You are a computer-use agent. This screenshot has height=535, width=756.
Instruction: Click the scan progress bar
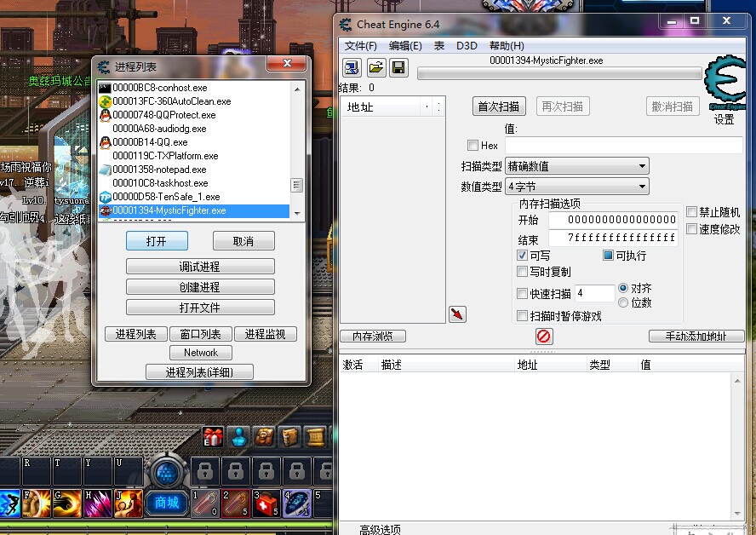(x=560, y=73)
